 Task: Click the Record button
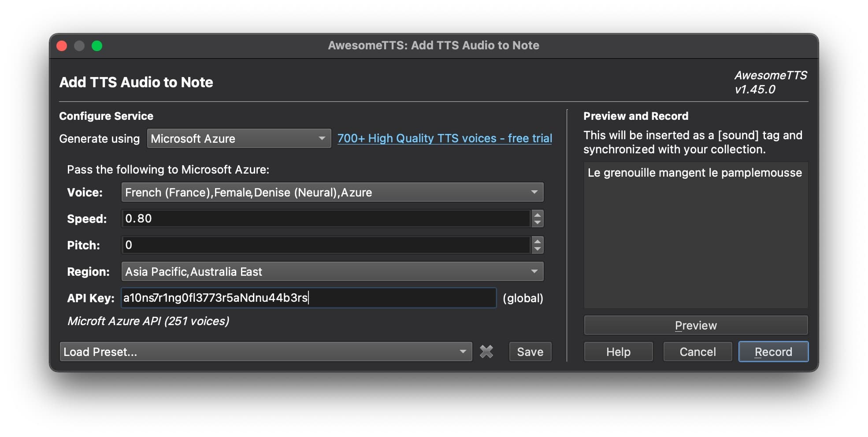pyautogui.click(x=773, y=352)
